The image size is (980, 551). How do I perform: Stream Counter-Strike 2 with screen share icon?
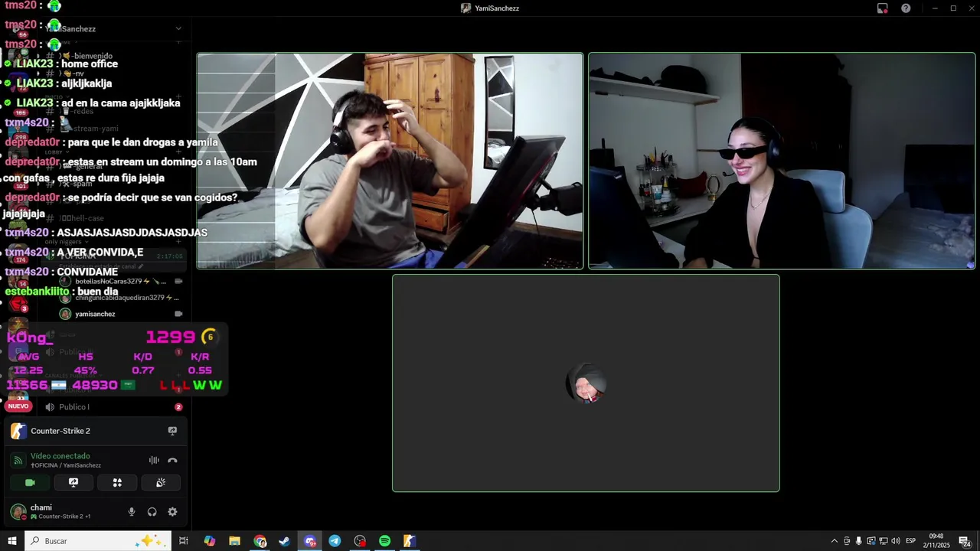(x=172, y=431)
